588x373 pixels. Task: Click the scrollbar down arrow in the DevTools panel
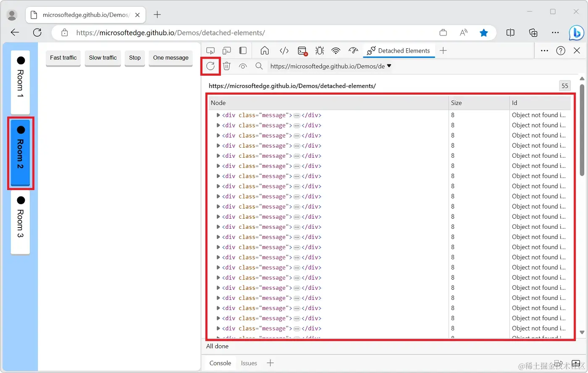coord(582,332)
